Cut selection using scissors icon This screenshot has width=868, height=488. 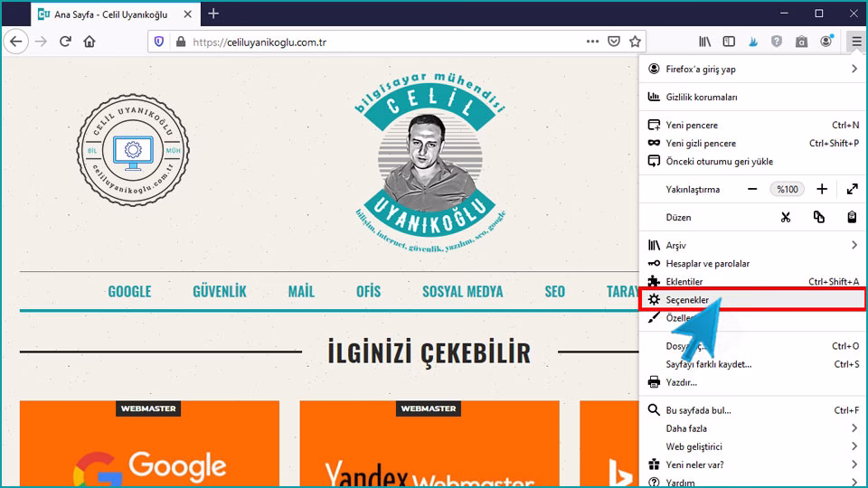pyautogui.click(x=786, y=218)
